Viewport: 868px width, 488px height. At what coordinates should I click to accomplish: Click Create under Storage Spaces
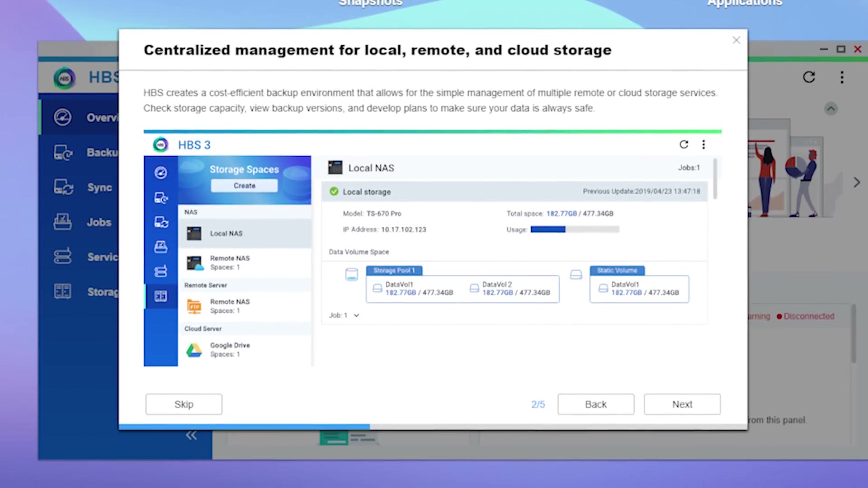pos(244,186)
